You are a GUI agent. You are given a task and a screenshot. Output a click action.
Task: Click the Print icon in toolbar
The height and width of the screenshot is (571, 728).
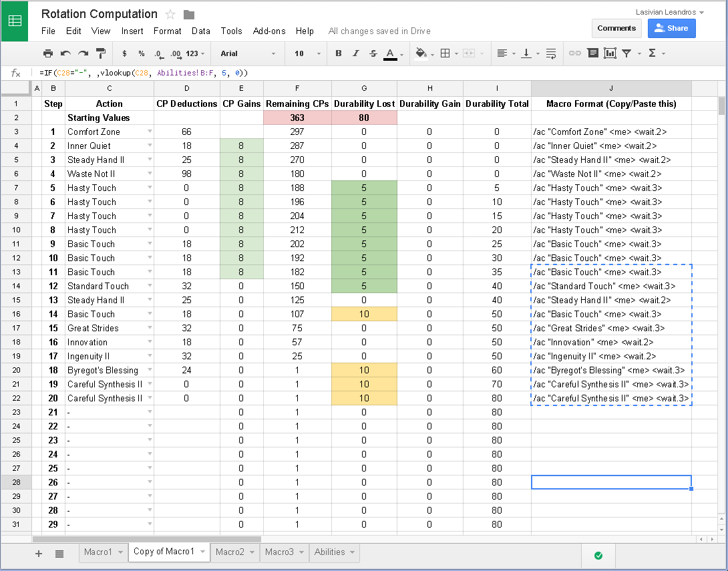48,53
